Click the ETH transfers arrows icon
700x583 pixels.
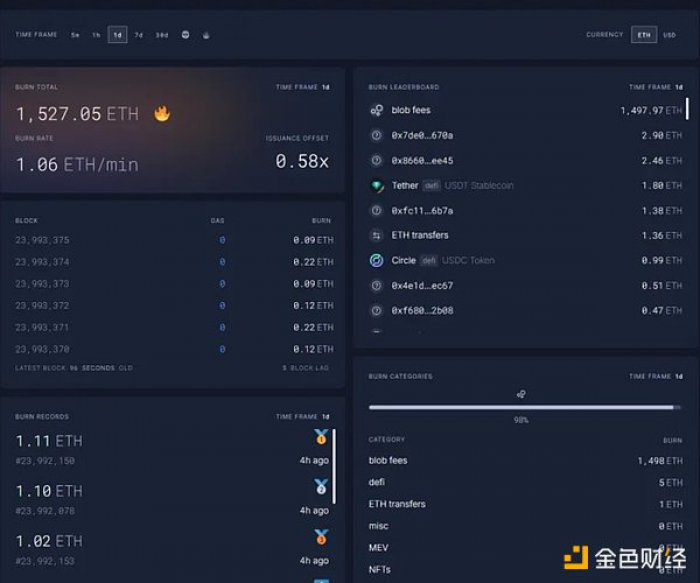click(376, 235)
